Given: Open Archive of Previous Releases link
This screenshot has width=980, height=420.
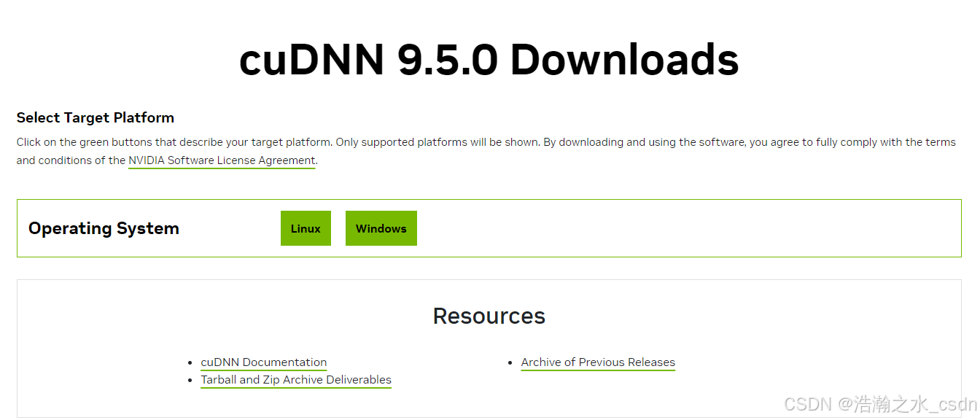Looking at the screenshot, I should [x=598, y=362].
